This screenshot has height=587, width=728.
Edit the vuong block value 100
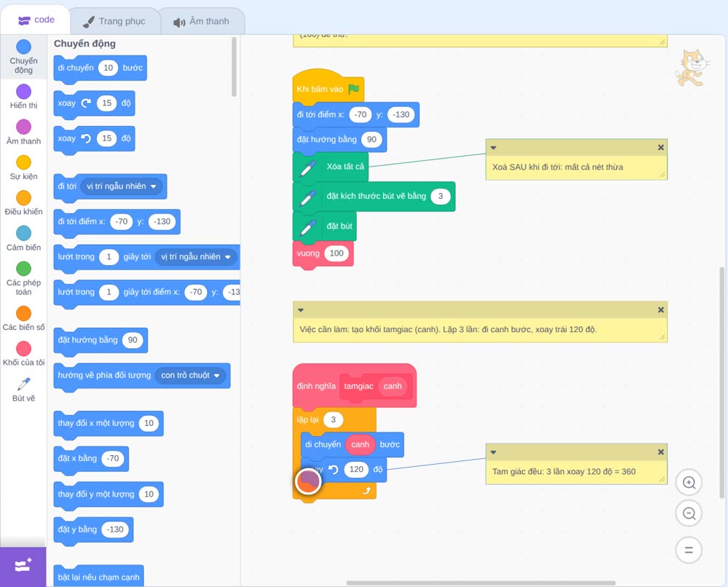(336, 253)
